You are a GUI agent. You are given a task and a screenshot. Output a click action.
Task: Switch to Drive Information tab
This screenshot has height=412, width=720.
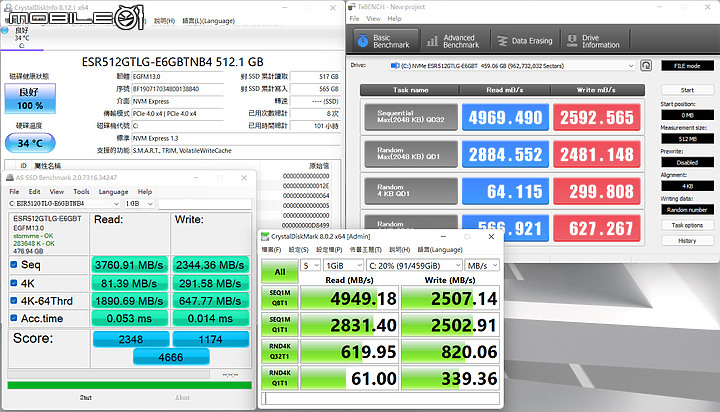tap(595, 41)
